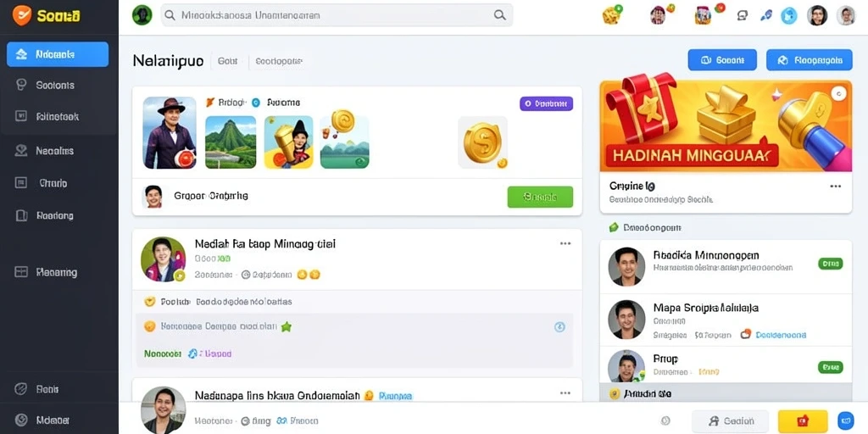Click the orange shield logo in the sidebar

pyautogui.click(x=21, y=15)
